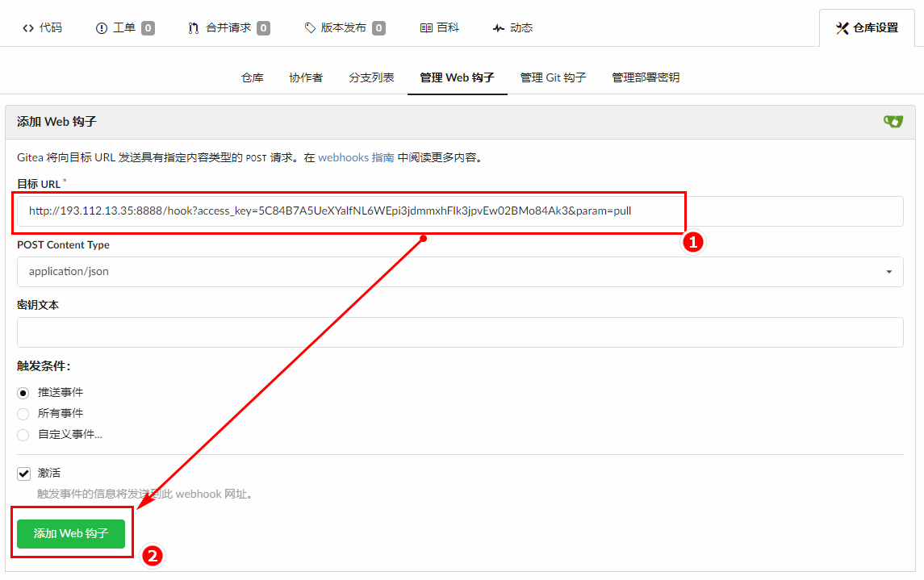924x580 pixels.
Task: Open the 合并请求 pull requests tab
Action: (228, 27)
